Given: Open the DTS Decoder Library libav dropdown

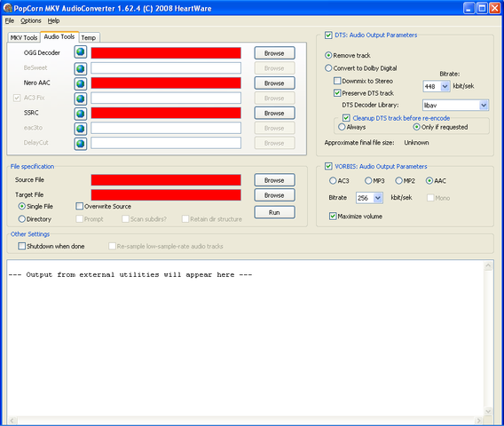Looking at the screenshot, I should (484, 105).
